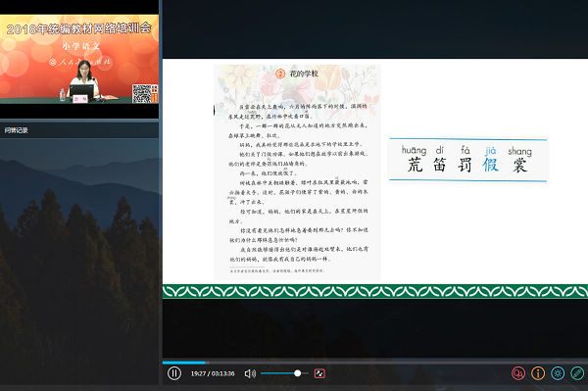Viewport: 588px width, 391px height.
Task: Click the character 笛 on the slide
Action: click(x=439, y=165)
